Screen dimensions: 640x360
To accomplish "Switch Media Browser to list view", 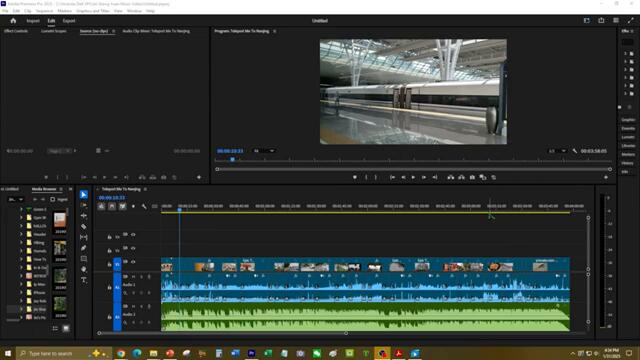I will pyautogui.click(x=55, y=329).
